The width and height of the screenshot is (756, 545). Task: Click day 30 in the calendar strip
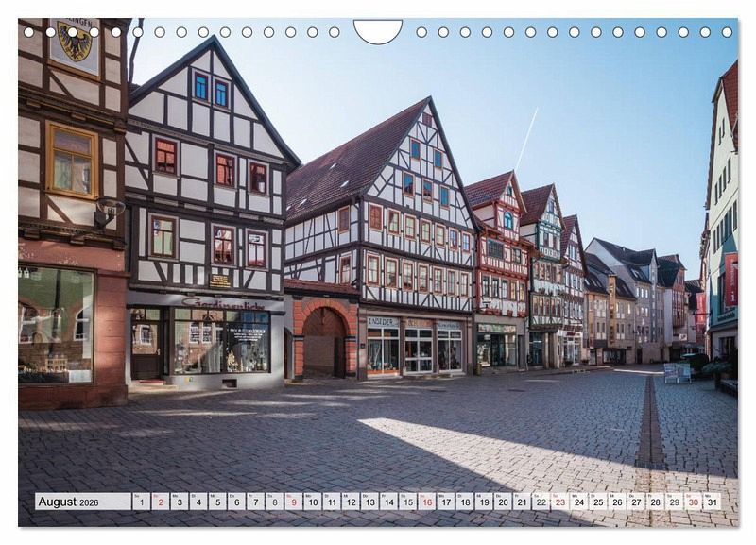click(693, 502)
